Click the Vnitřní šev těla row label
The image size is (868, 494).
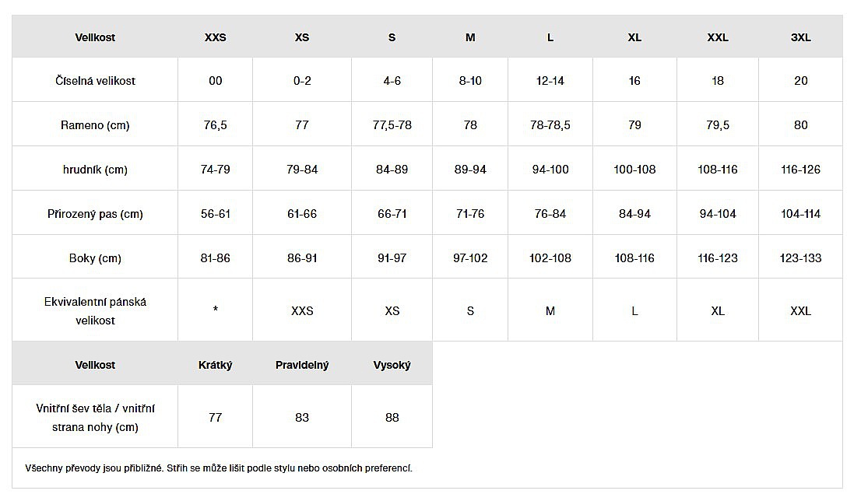coord(95,418)
